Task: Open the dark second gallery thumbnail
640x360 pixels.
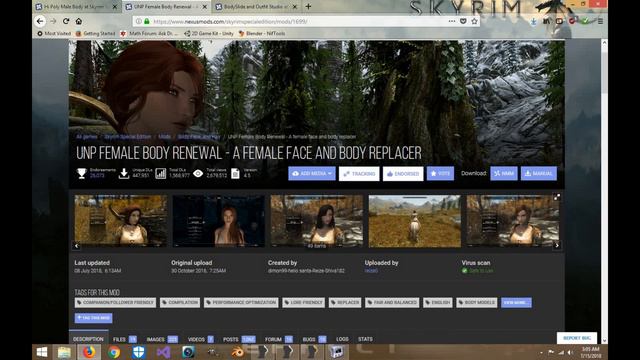Action: point(219,221)
